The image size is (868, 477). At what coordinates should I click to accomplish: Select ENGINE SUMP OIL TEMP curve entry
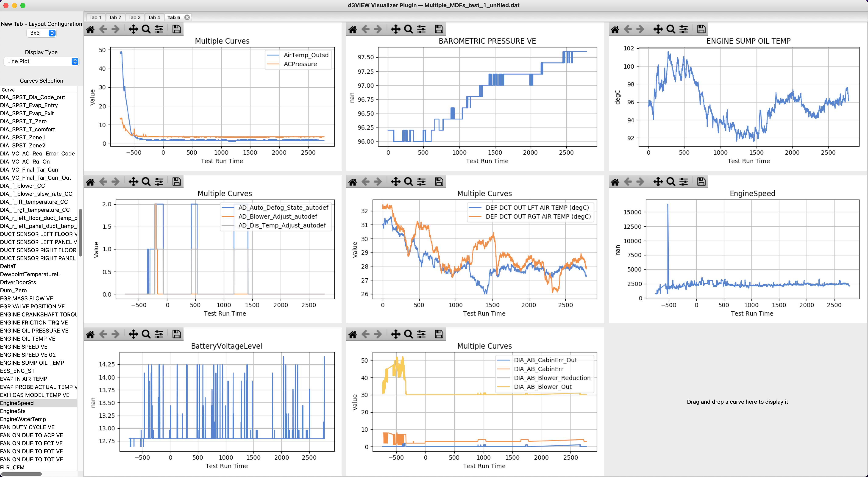pyautogui.click(x=38, y=363)
